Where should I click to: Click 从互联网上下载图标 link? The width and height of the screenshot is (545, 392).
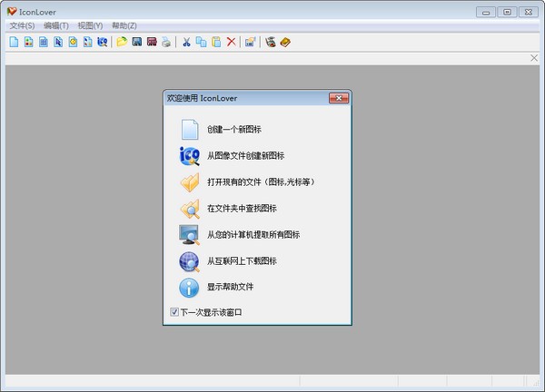point(242,261)
